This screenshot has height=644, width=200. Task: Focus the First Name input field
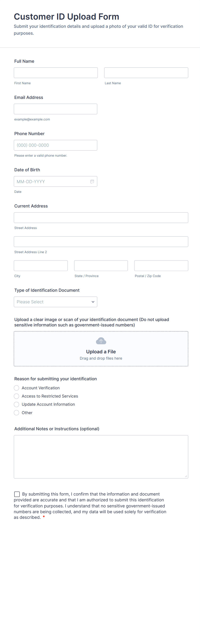[x=56, y=73]
